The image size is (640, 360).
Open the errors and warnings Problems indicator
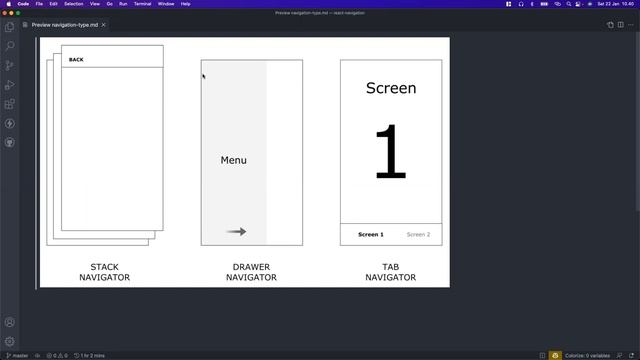[57, 356]
